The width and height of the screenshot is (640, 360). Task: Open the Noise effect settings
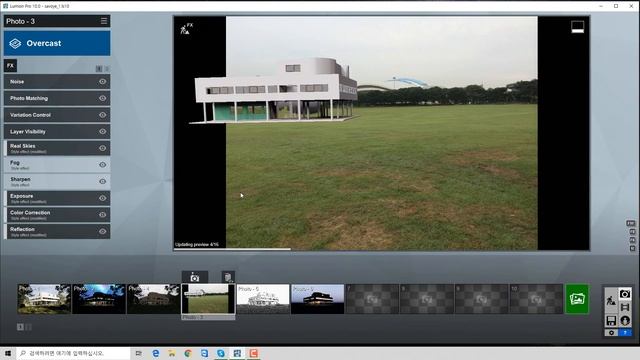pos(57,82)
